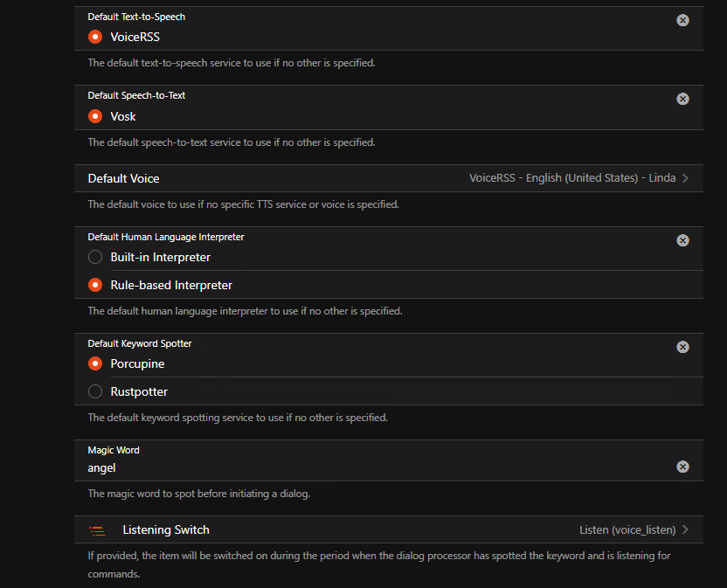The height and width of the screenshot is (588, 727).
Task: Clear the Default Keyword Spotter selection
Action: [x=682, y=347]
